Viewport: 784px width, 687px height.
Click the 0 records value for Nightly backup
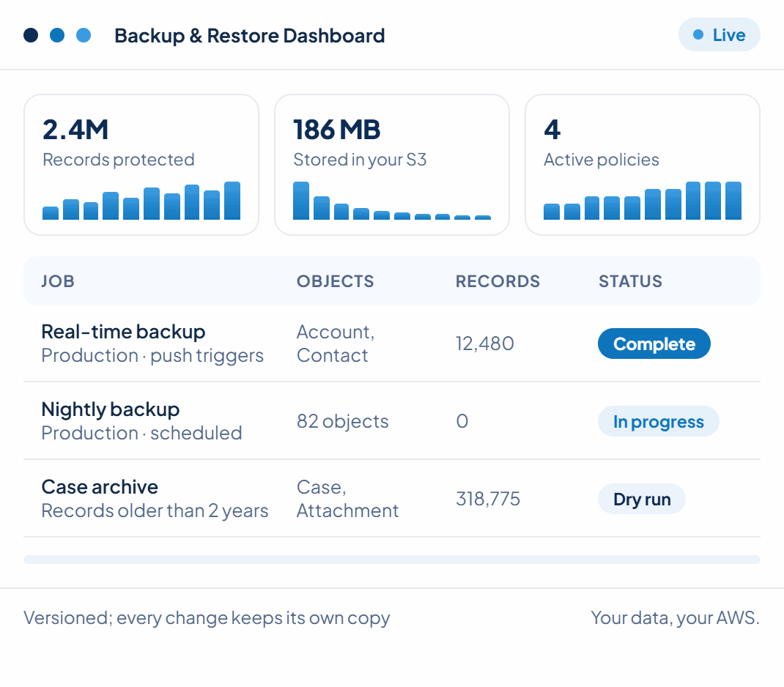tap(462, 421)
